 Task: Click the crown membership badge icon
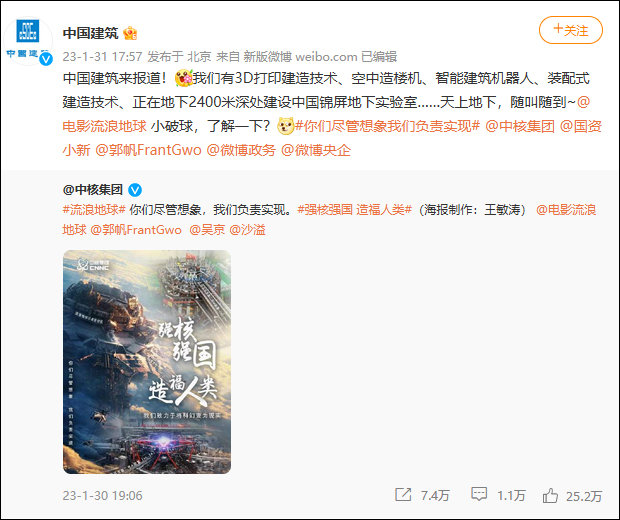[130, 33]
